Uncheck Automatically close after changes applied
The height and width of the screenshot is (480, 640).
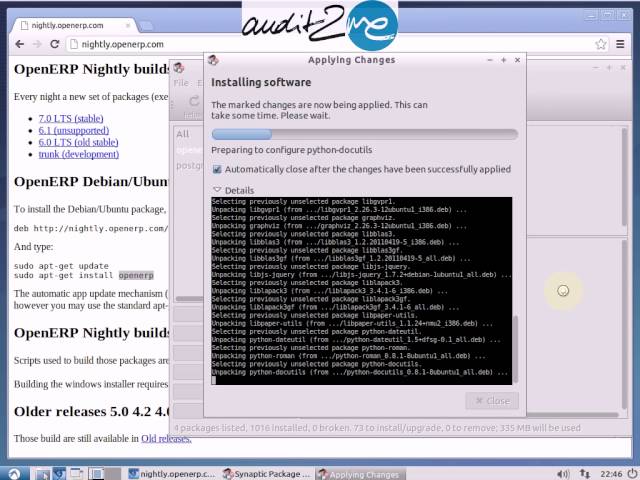click(x=217, y=169)
